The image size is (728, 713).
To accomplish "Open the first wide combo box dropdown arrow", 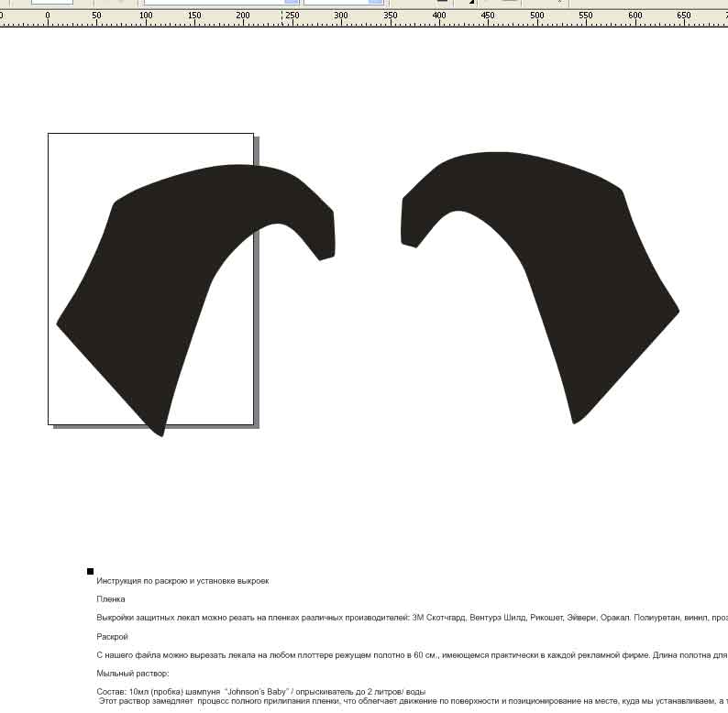I will (x=292, y=2).
